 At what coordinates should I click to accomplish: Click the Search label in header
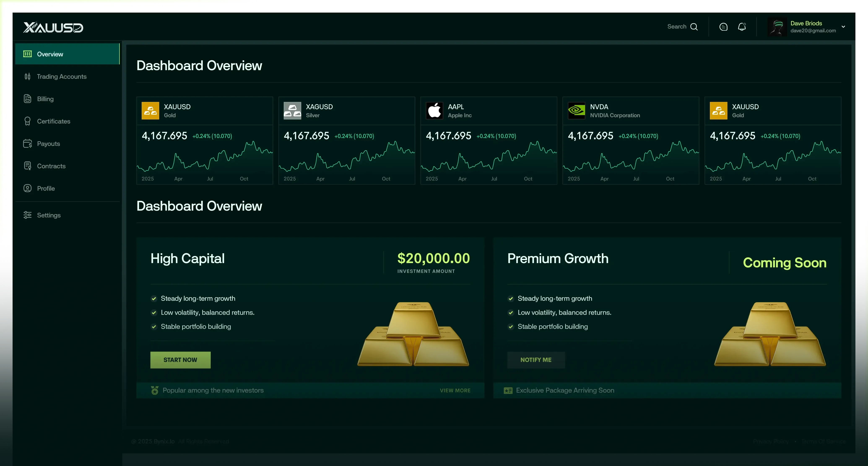677,27
